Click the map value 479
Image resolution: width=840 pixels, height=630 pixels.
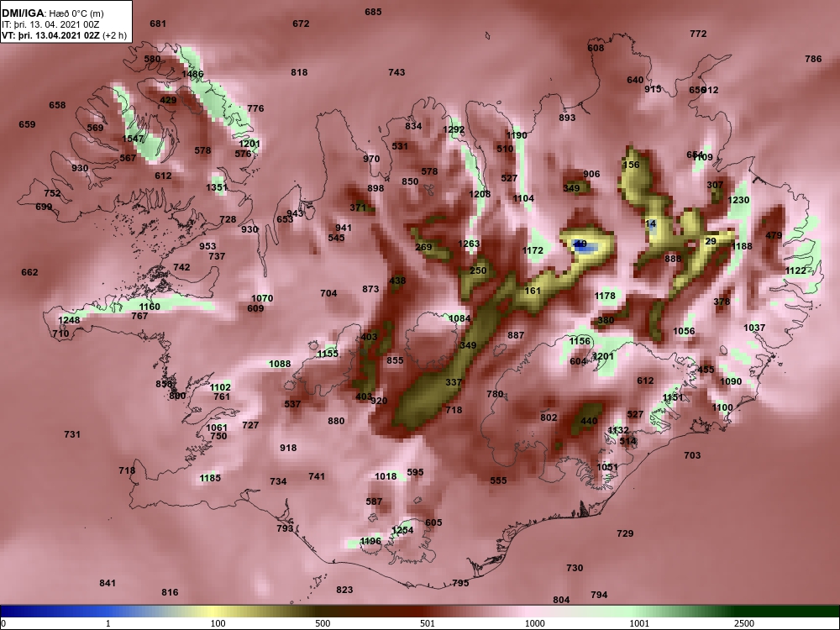point(774,235)
